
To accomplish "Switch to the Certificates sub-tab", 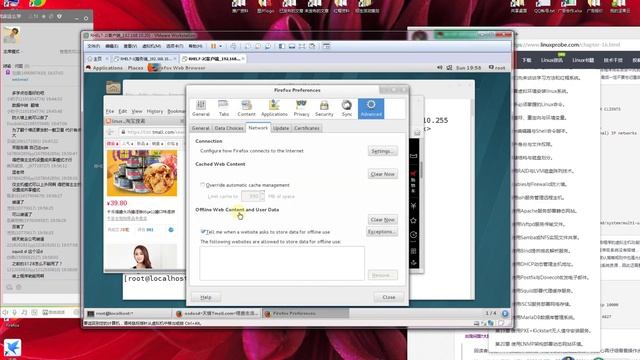I will coord(307,128).
